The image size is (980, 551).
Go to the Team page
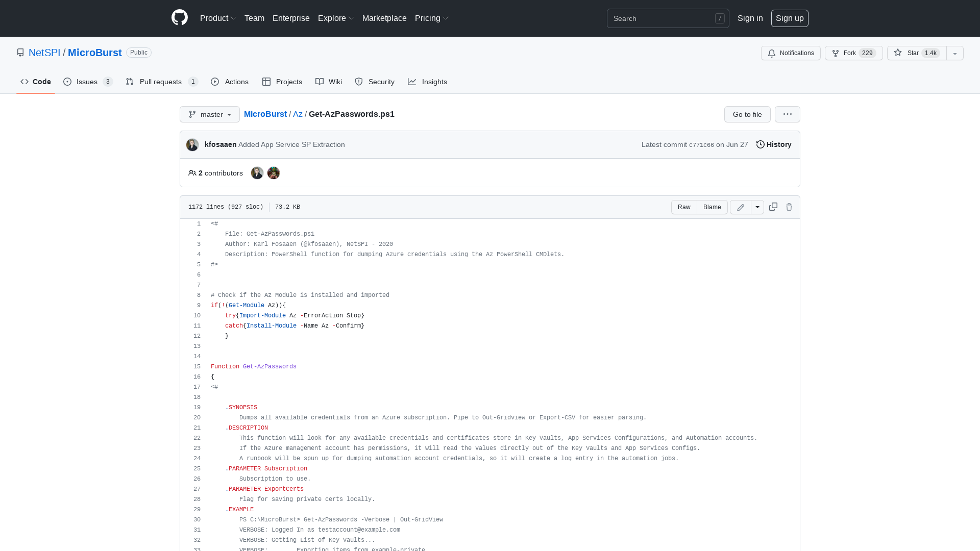254,18
